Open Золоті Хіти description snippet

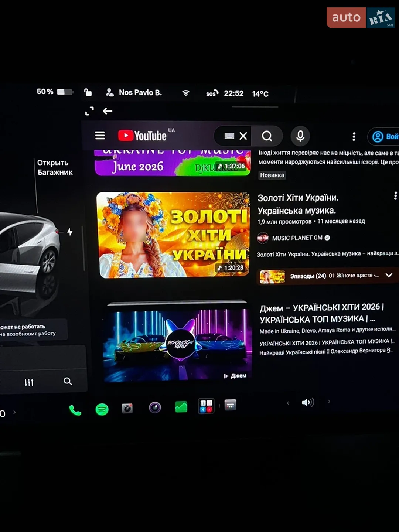327,254
